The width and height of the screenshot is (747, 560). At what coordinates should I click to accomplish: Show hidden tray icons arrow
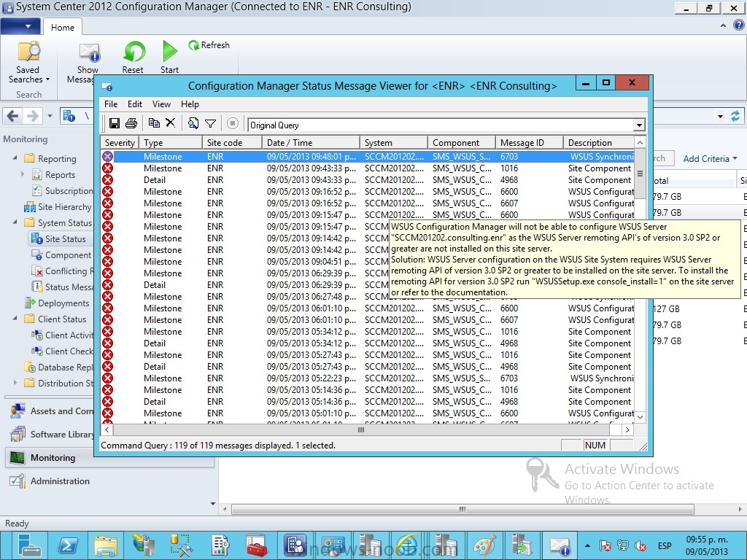coord(587,545)
